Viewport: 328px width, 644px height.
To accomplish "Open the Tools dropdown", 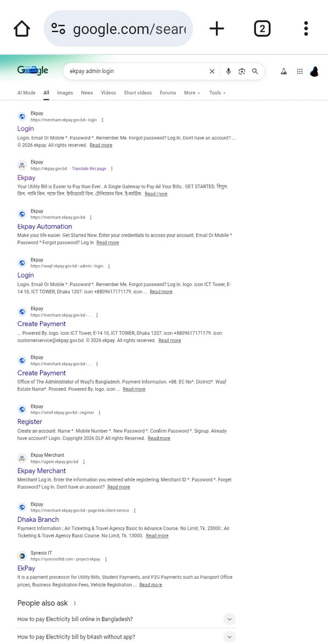I will click(217, 93).
